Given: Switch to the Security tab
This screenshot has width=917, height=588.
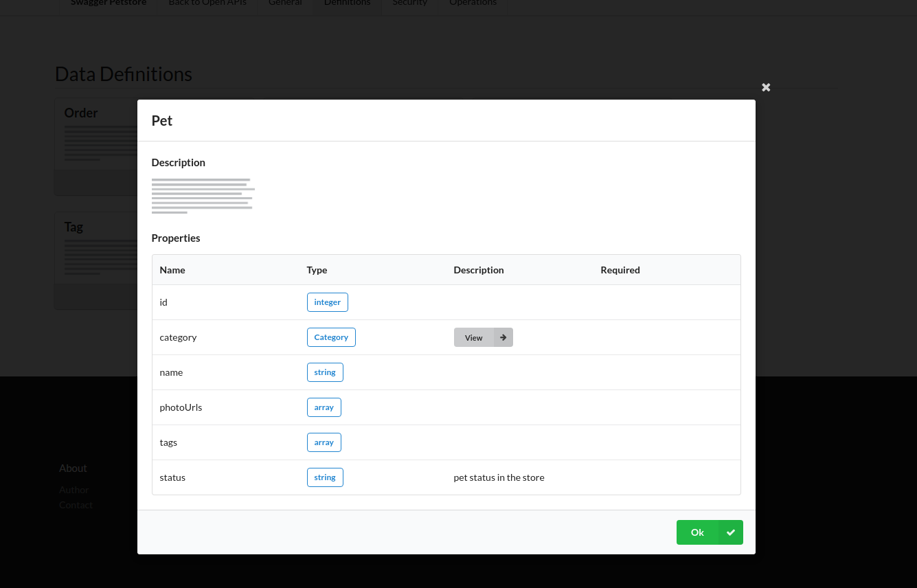Looking at the screenshot, I should (410, 3).
